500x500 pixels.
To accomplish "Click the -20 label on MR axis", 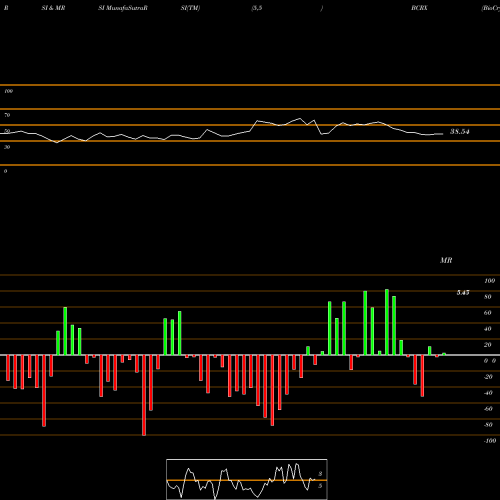I will [x=488, y=377].
